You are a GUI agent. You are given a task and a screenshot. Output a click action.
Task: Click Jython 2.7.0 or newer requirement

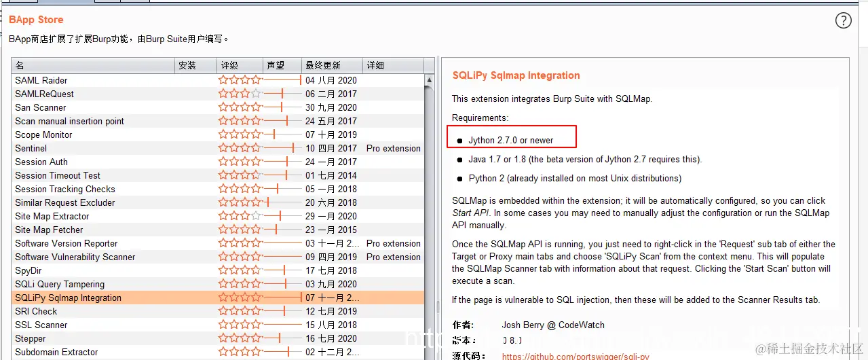(511, 140)
